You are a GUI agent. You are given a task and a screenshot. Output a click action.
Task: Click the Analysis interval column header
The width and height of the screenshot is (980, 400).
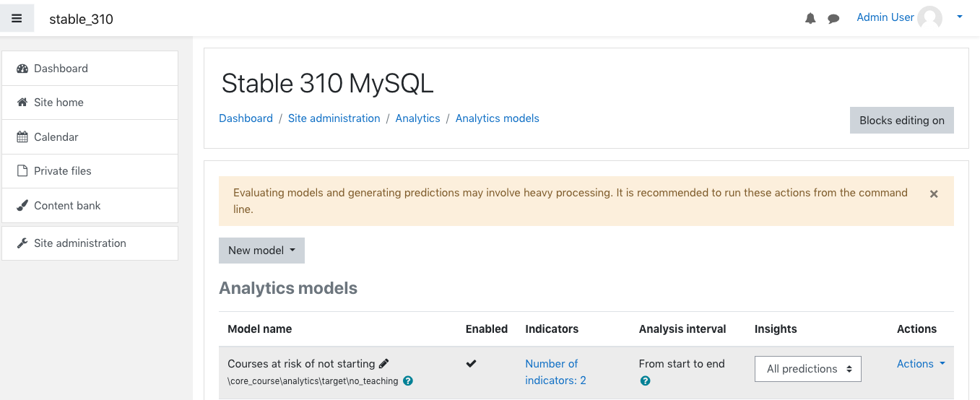point(682,329)
